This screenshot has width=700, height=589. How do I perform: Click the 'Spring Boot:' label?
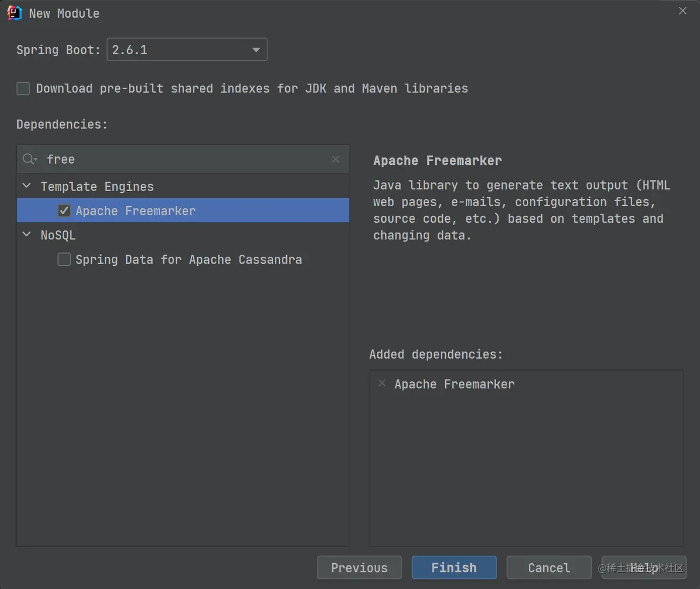point(59,50)
